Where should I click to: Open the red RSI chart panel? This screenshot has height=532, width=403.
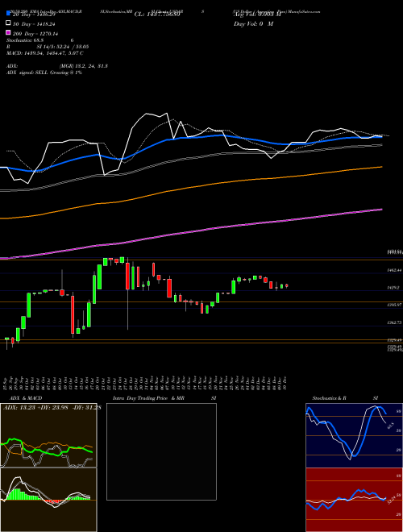pos(354,500)
